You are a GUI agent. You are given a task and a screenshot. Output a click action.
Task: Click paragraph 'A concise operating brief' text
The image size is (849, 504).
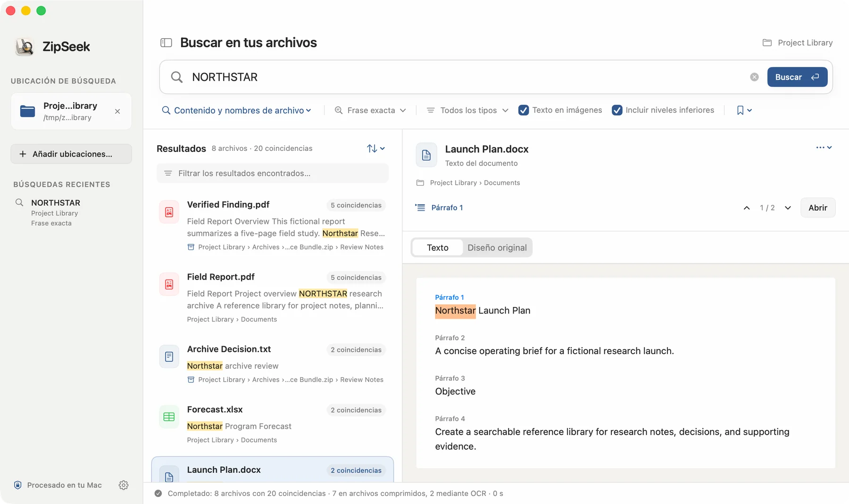click(554, 351)
